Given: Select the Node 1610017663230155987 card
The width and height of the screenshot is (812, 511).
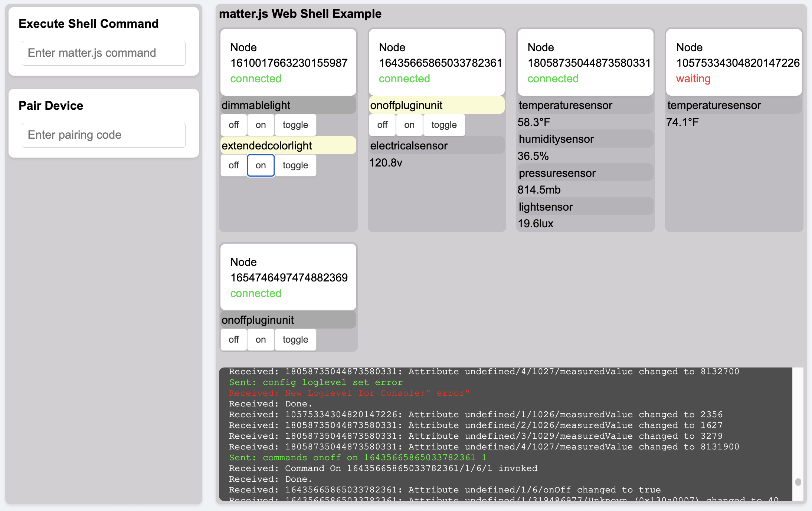Looking at the screenshot, I should pos(288,62).
